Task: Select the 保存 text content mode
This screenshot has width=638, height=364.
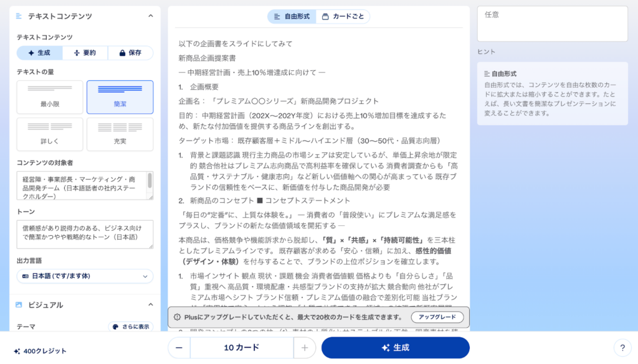Action: pyautogui.click(x=130, y=53)
